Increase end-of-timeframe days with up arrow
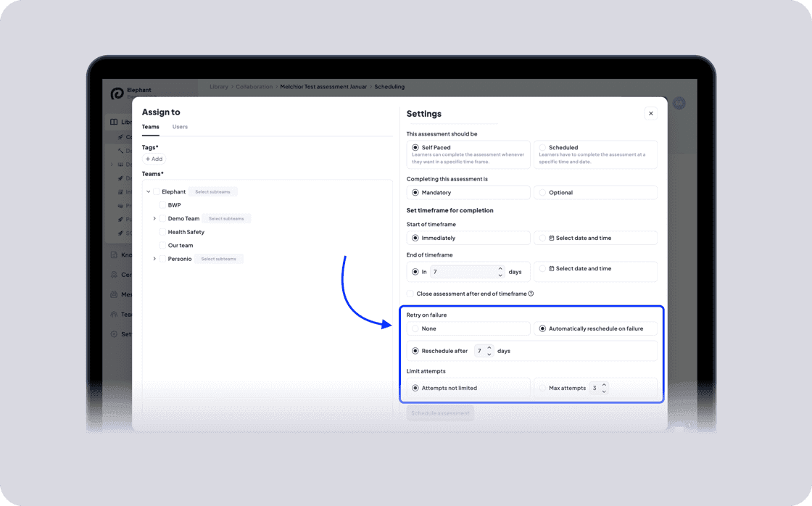The height and width of the screenshot is (506, 812). [500, 268]
